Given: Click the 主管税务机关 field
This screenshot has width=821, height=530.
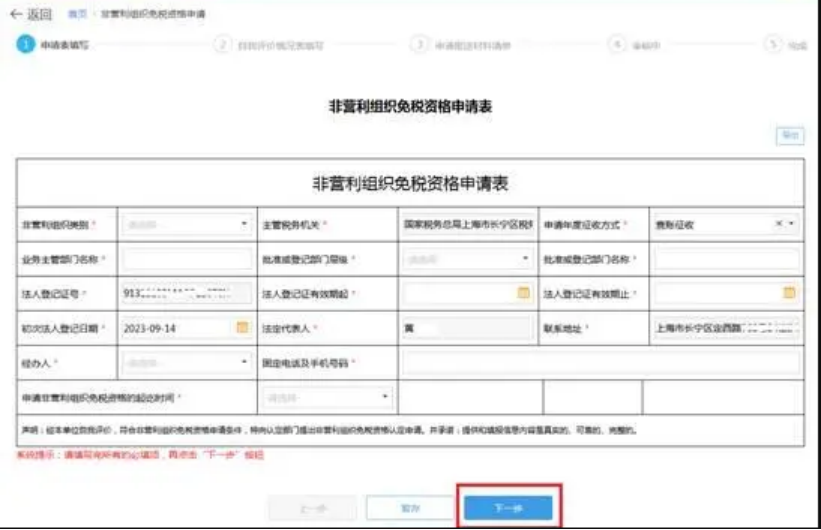Looking at the screenshot, I should pyautogui.click(x=468, y=225).
